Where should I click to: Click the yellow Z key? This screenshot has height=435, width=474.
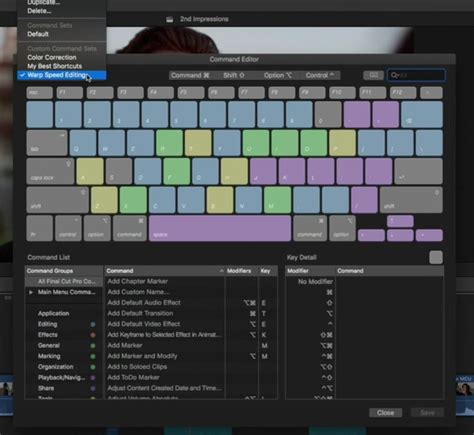pyautogui.click(x=104, y=200)
